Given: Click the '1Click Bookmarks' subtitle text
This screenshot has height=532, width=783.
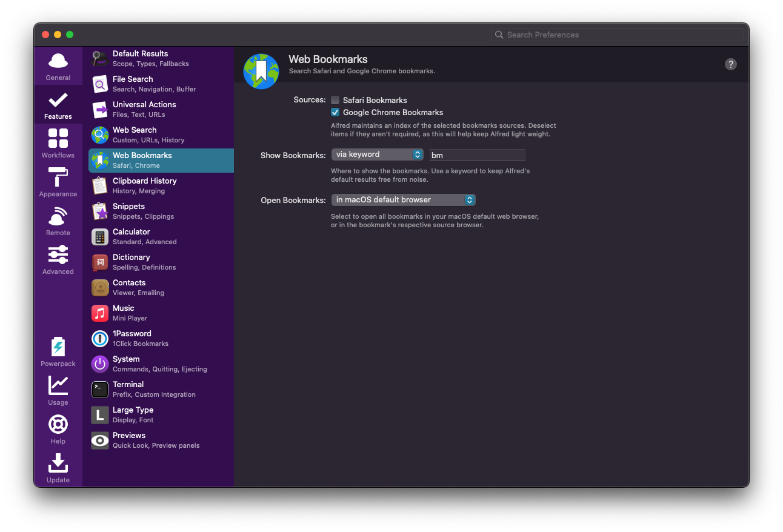Looking at the screenshot, I should click(x=141, y=344).
